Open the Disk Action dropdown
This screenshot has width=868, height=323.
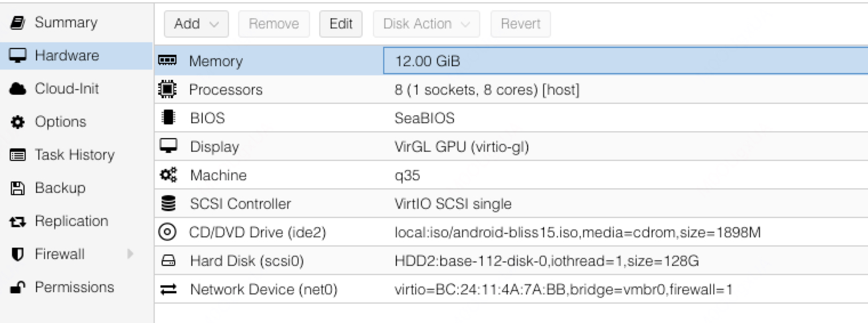pyautogui.click(x=426, y=24)
